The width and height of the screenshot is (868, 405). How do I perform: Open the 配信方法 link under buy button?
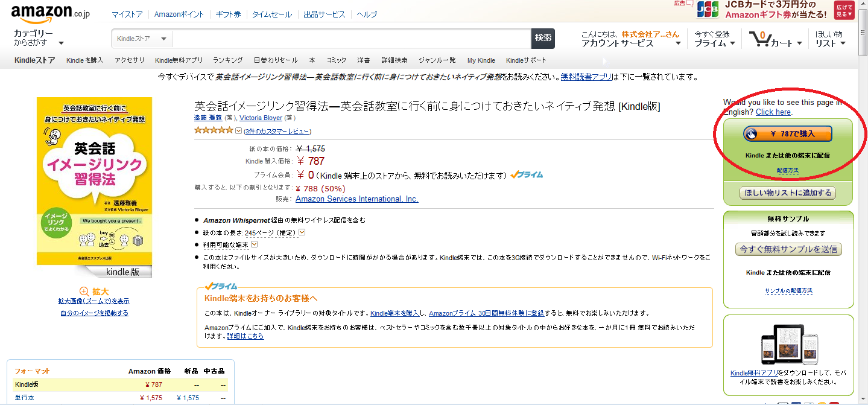[x=788, y=171]
